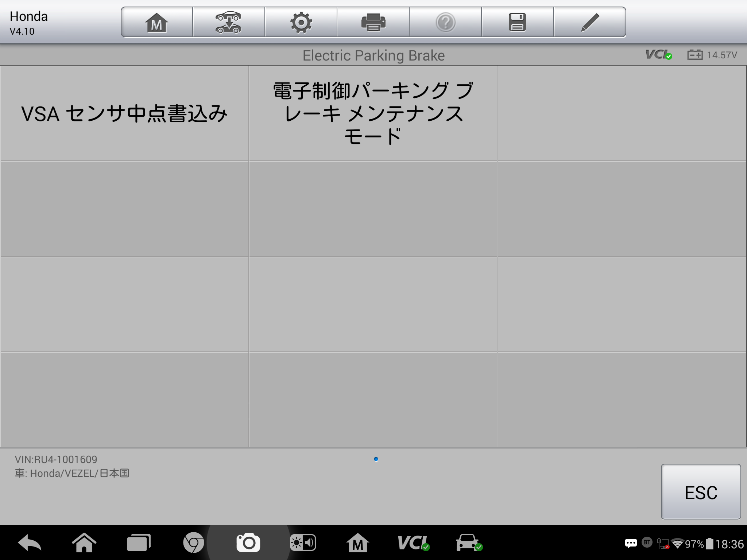747x560 pixels.
Task: Select 電子制御パーキング ブレーキ メンテナンス モード
Action: coord(373,113)
